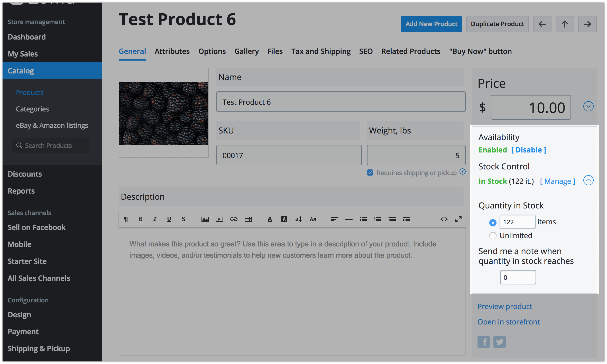Insert a table using the table icon
607x364 pixels.
click(x=248, y=219)
